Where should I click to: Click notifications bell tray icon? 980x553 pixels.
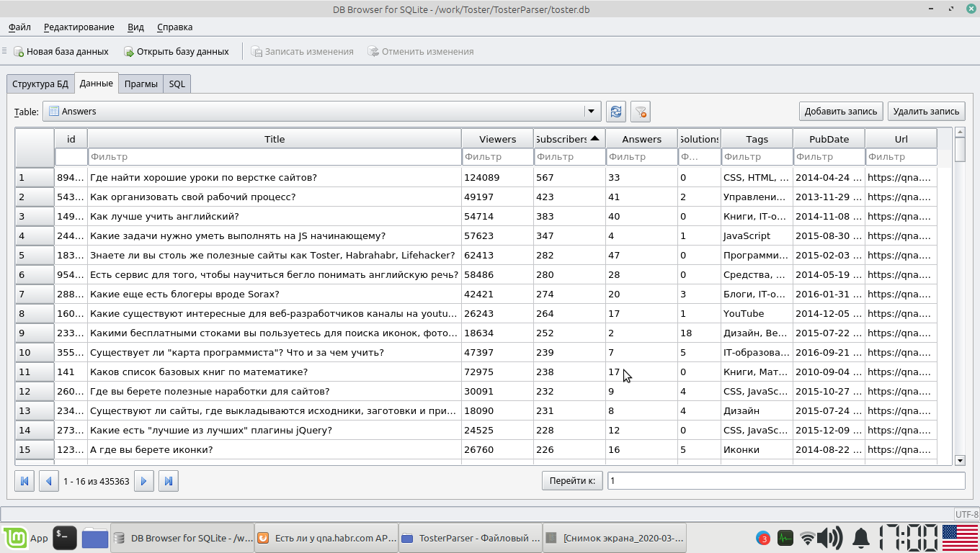click(860, 538)
